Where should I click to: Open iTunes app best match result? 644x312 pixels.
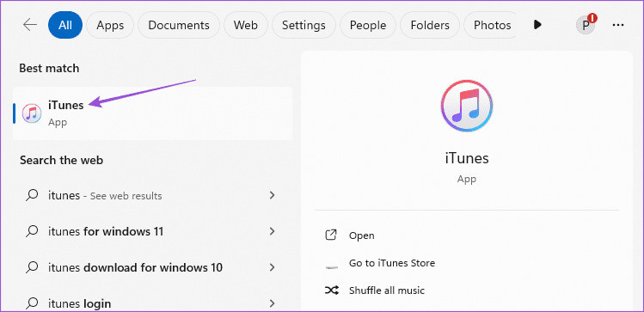coord(152,113)
